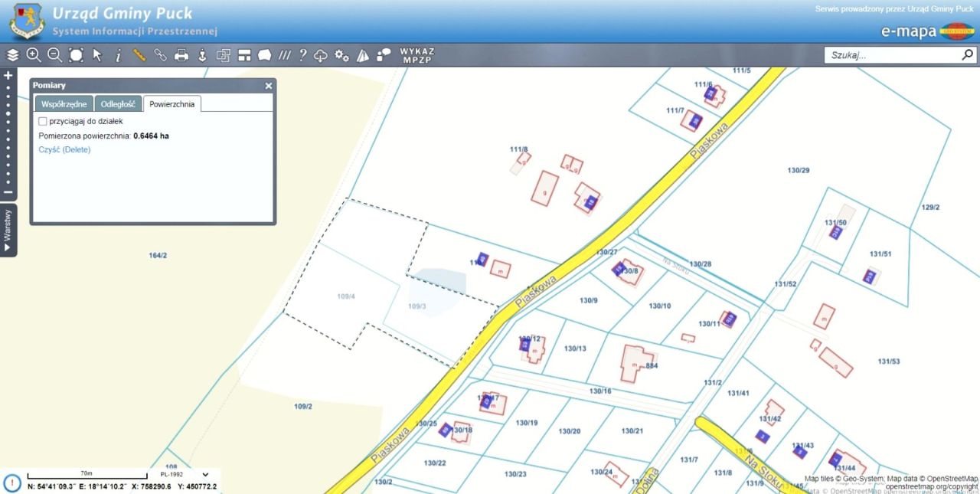Open the layers stack icon in toolbar
980x494 pixels.
13,55
